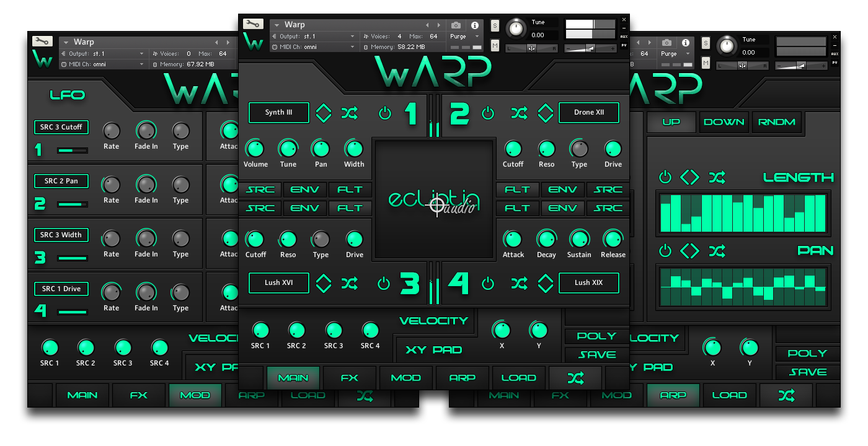Click the SRC 2 Pan target box for LFO 2
868x446 pixels.
(x=61, y=181)
